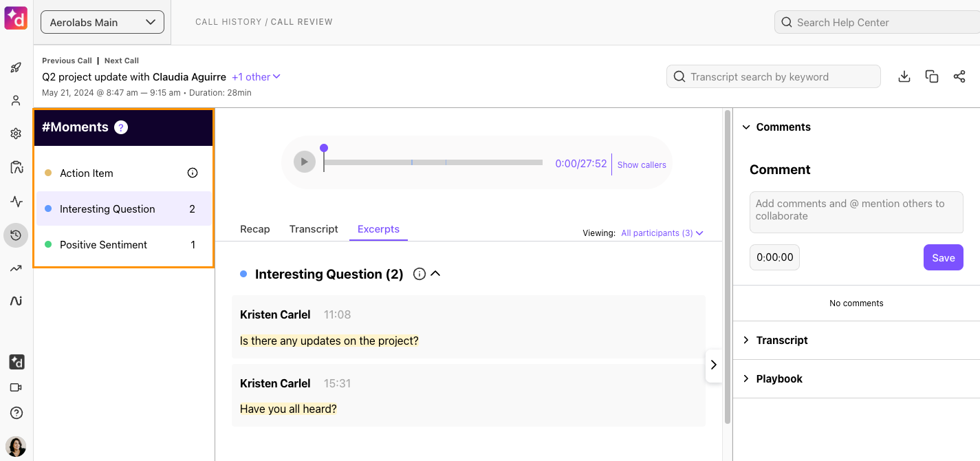980x461 pixels.
Task: Focus the transcript keyword search field
Action: pyautogui.click(x=774, y=76)
